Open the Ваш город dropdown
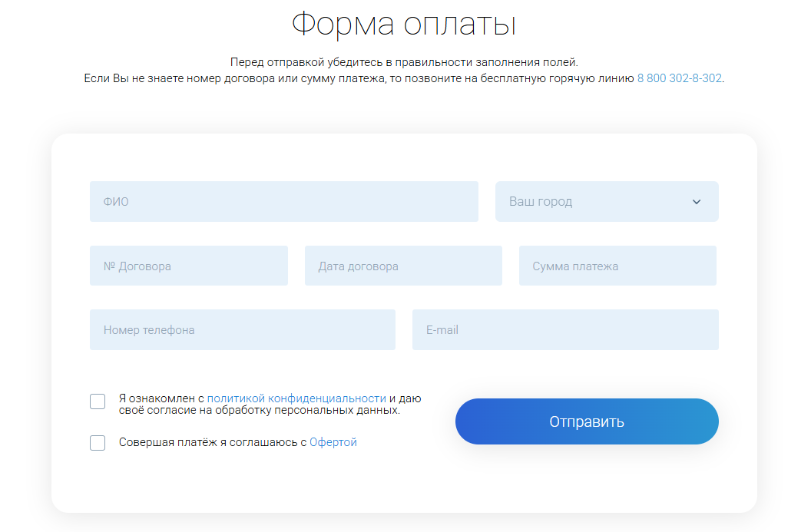The height and width of the screenshot is (532, 811). coord(607,202)
